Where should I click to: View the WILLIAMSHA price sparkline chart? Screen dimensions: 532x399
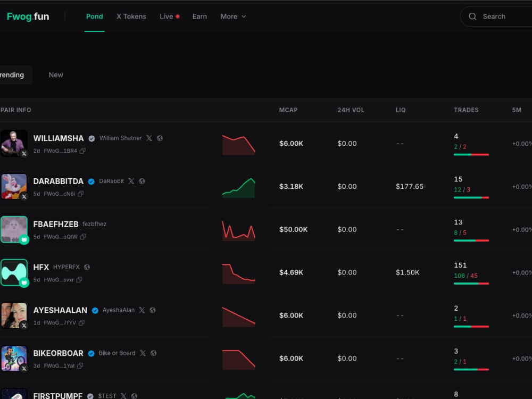(x=238, y=145)
